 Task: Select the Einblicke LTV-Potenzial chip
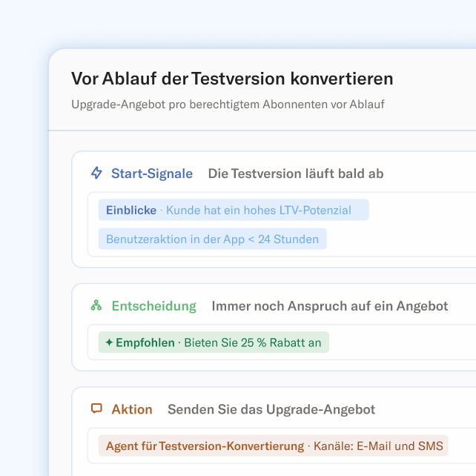tap(234, 210)
